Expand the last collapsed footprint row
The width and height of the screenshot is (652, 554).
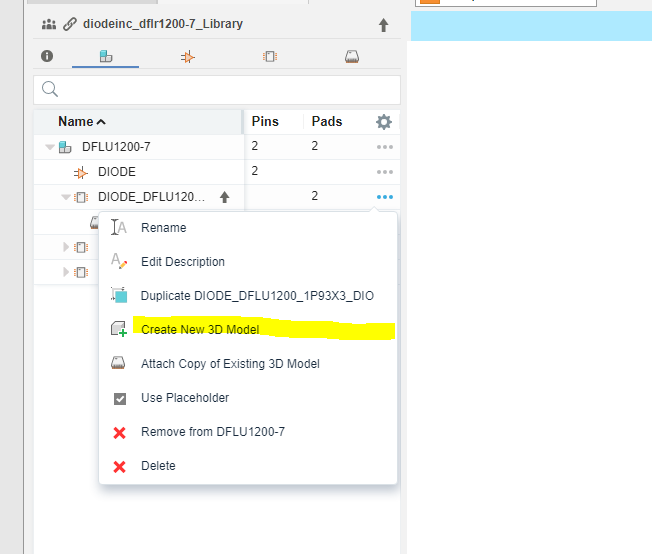point(66,272)
